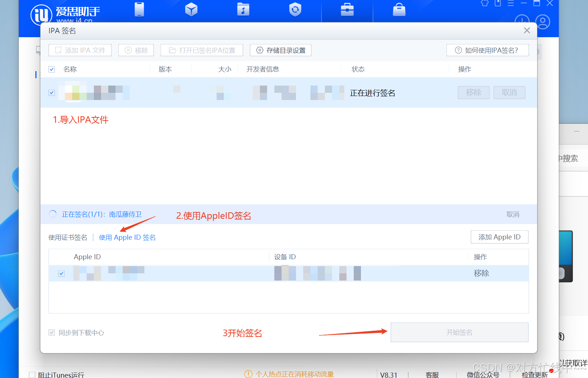Open the toolbox briefcase icon
This screenshot has width=588, height=378.
[347, 9]
